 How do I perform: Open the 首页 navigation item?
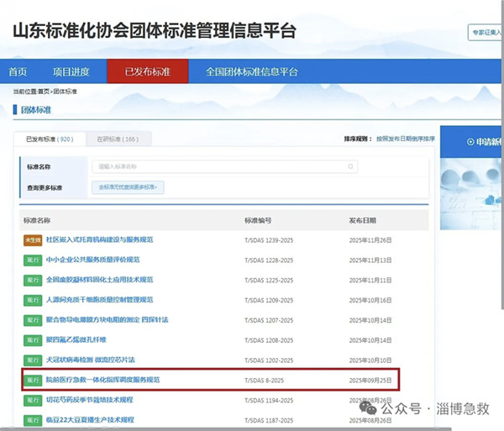coord(18,72)
